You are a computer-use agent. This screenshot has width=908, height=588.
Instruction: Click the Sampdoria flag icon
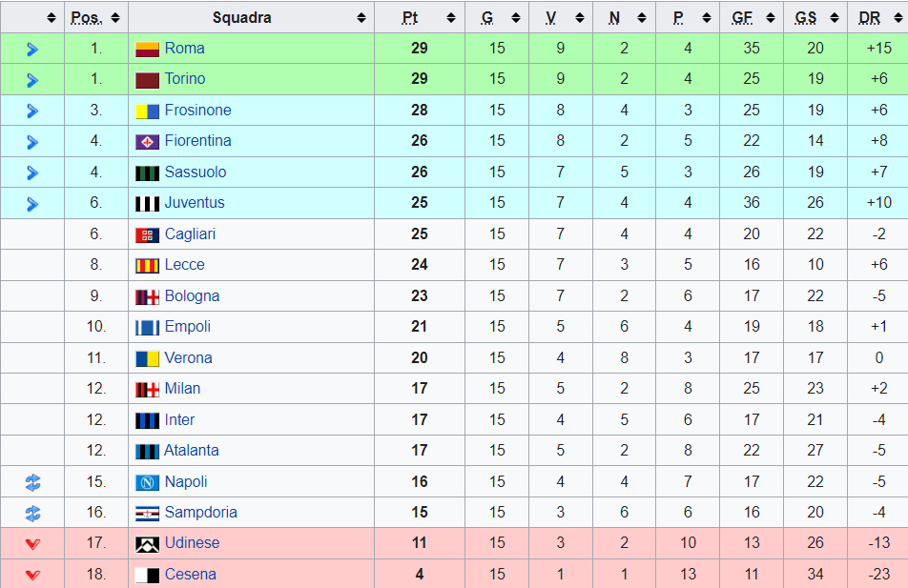tap(147, 514)
